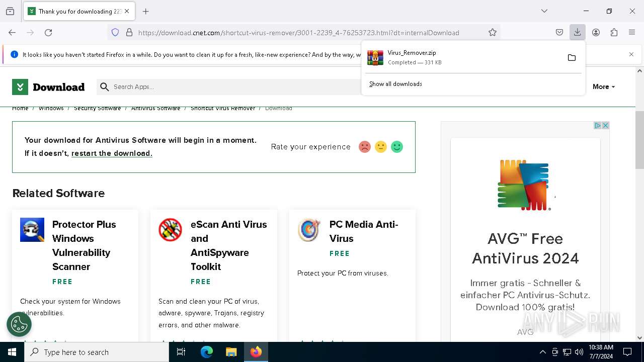Open Protector Plus Windows Vulnerability Scanner

[84, 245]
